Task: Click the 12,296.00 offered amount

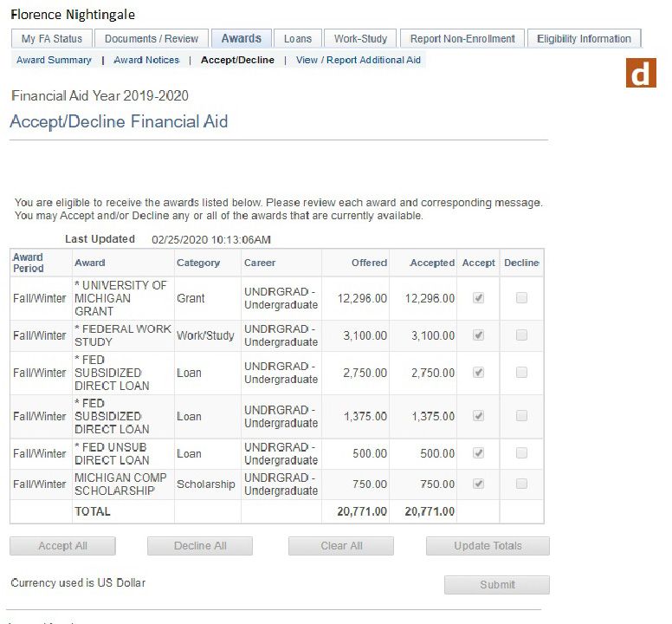Action: pos(362,298)
